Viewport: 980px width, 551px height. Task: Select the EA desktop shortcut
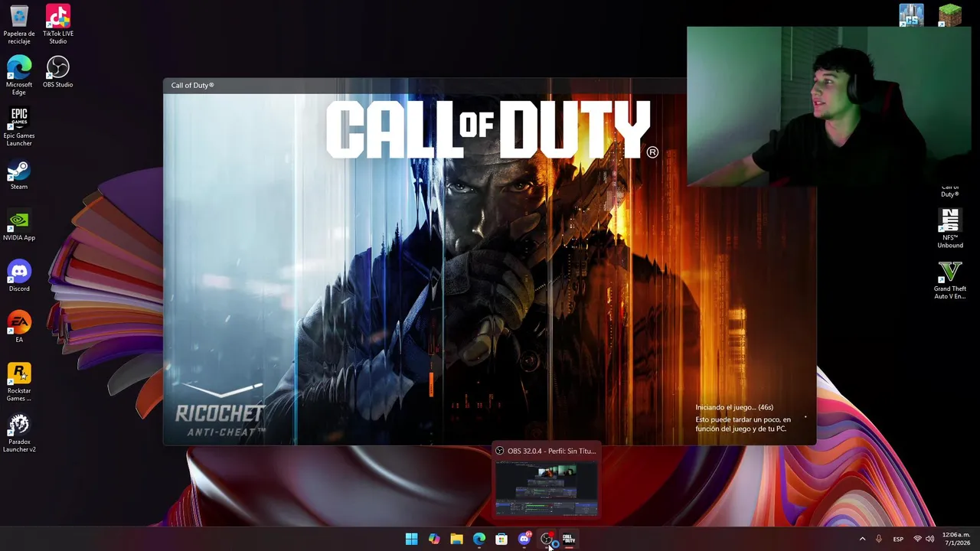click(x=19, y=328)
